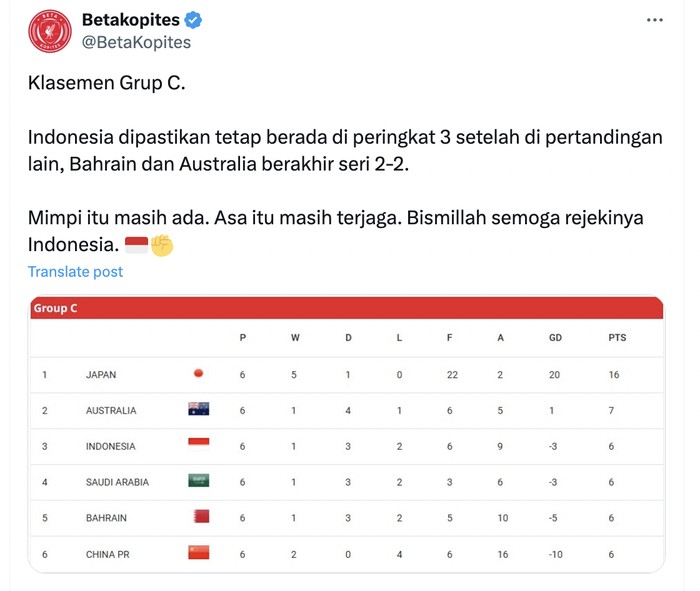Click the Japan flag icon

(x=198, y=374)
